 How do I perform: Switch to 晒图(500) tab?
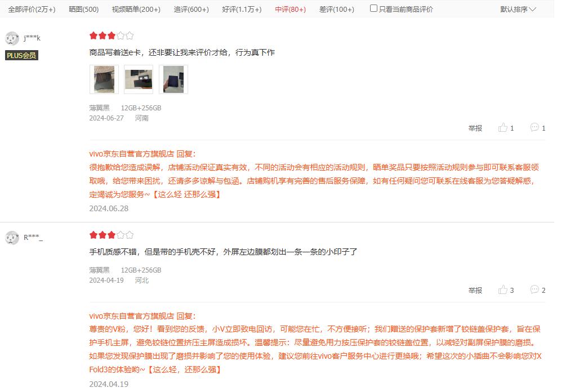(83, 10)
